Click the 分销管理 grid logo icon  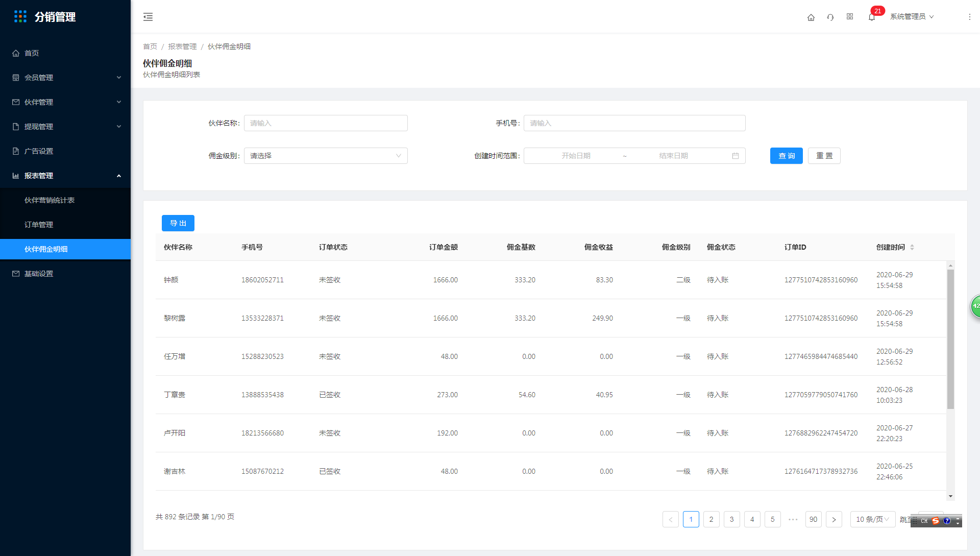pyautogui.click(x=20, y=17)
